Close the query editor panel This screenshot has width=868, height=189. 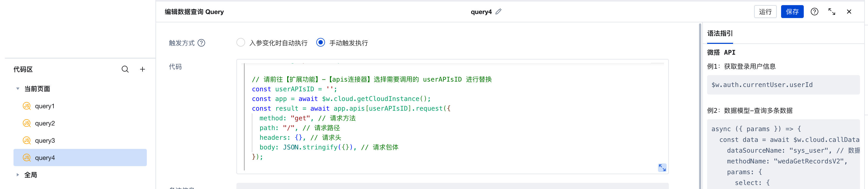849,12
